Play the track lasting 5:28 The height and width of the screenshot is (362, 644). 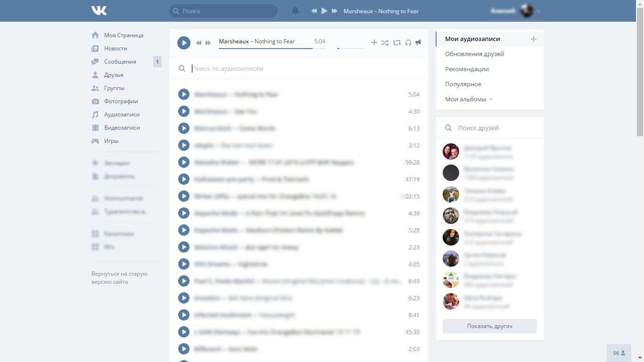[x=184, y=230]
